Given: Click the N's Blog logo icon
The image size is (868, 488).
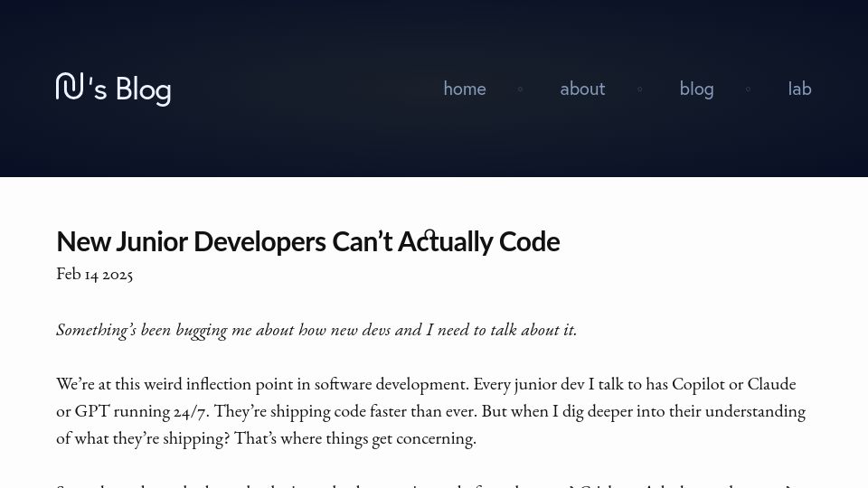Looking at the screenshot, I should [x=70, y=87].
